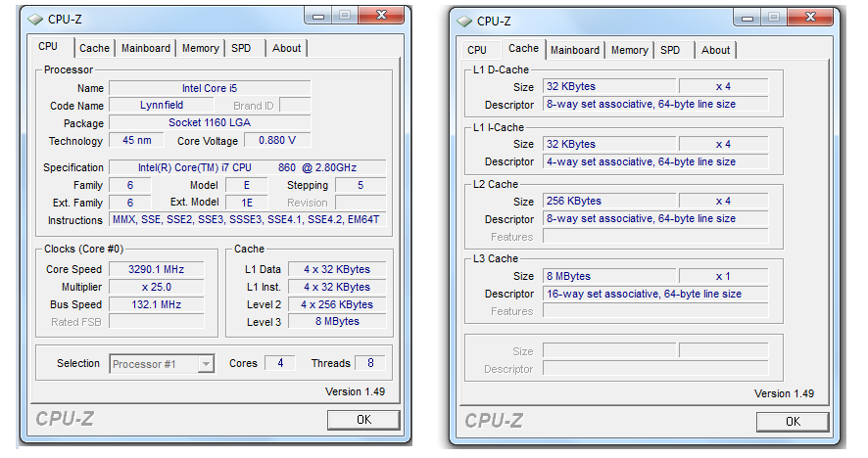The width and height of the screenshot is (868, 458).
Task: Click Stepping value 5
Action: point(361,185)
